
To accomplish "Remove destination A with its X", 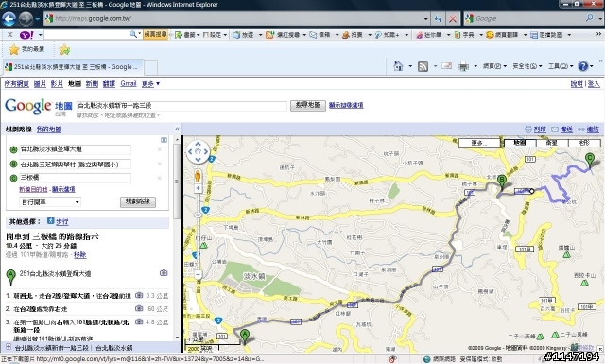I will point(160,149).
